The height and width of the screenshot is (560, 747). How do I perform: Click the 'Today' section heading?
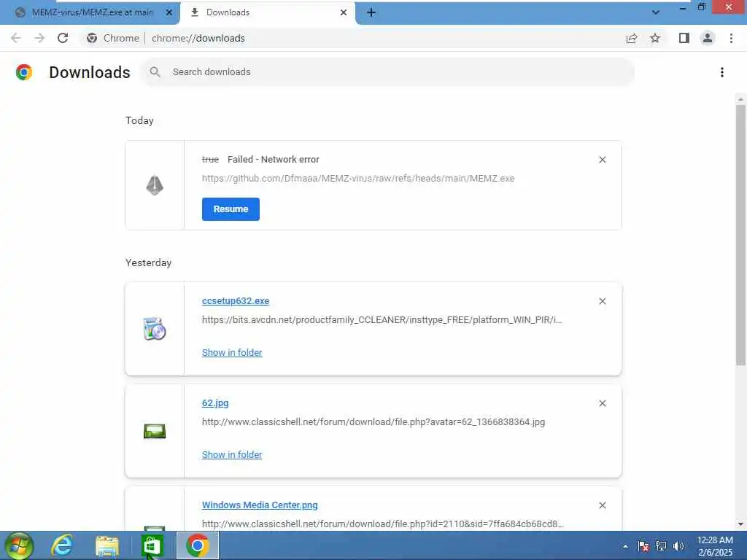tap(139, 120)
